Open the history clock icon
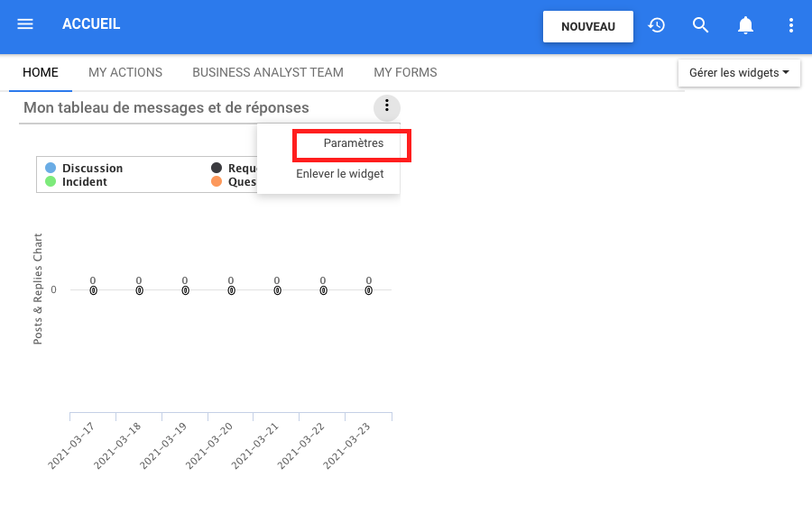The height and width of the screenshot is (523, 812). coord(657,25)
